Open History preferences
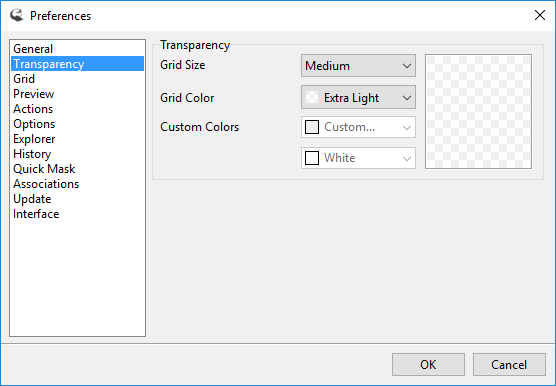The image size is (556, 386). click(77, 154)
